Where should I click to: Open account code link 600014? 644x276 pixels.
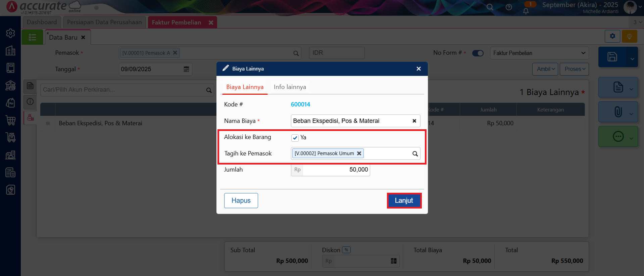click(300, 104)
